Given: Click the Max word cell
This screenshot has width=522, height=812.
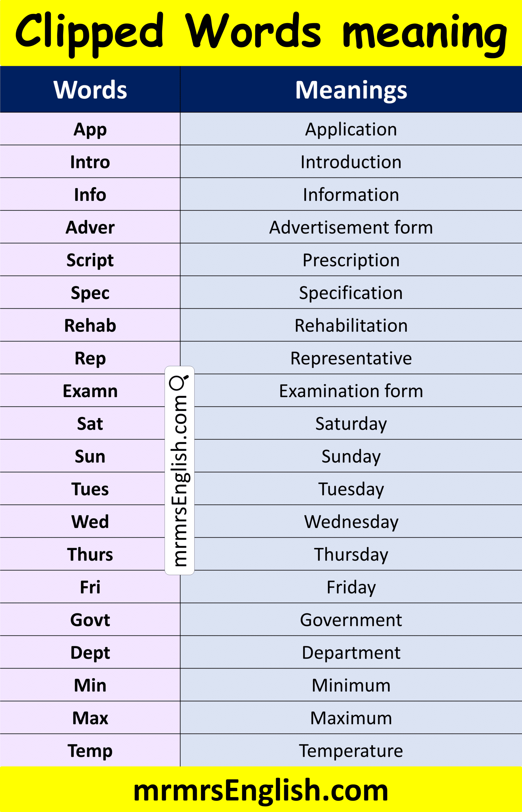Looking at the screenshot, I should (x=90, y=718).
